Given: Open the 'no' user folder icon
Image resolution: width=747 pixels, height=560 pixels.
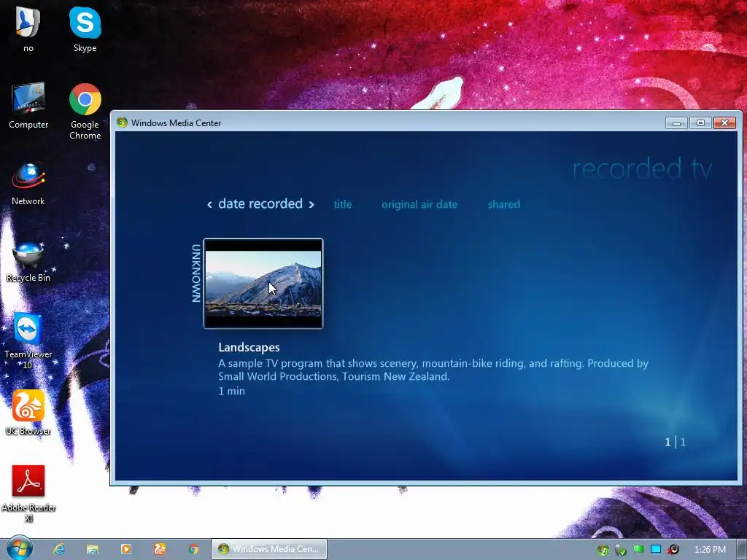Looking at the screenshot, I should pos(28,29).
